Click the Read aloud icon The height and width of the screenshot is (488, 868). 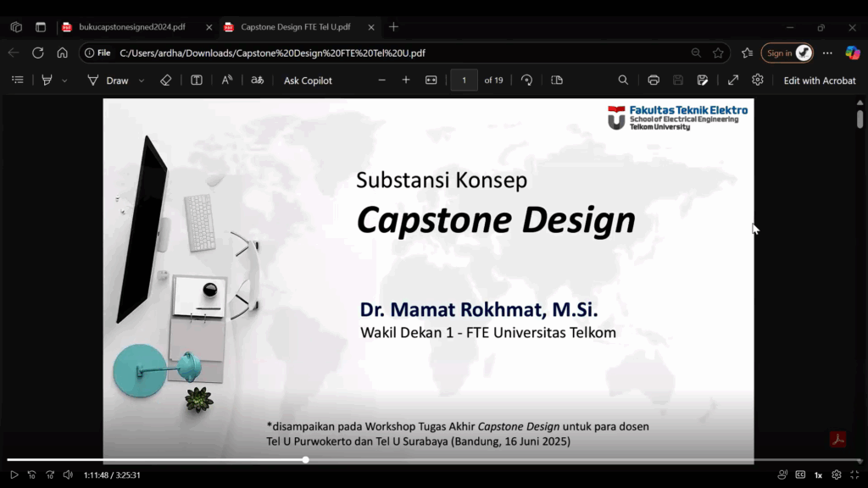(227, 80)
